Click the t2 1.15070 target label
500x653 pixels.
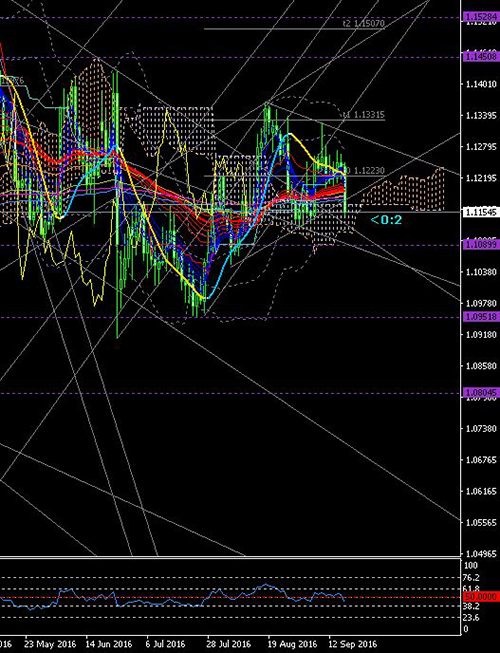[x=363, y=23]
